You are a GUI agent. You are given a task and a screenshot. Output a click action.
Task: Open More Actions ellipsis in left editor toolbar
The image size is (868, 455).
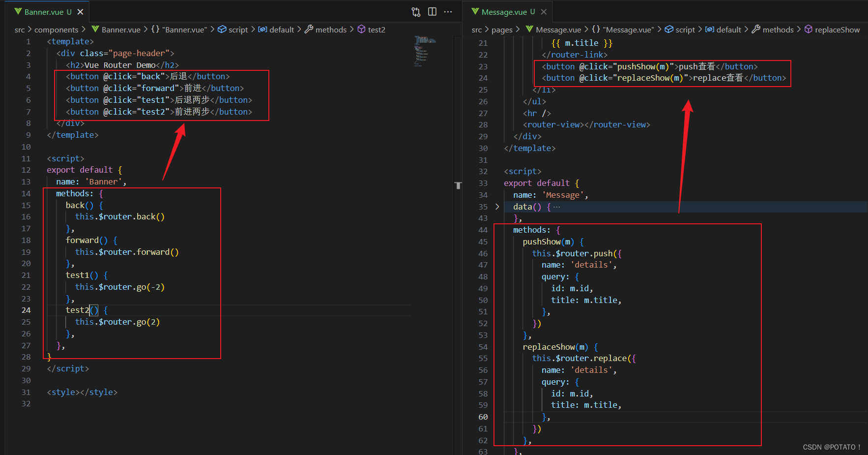[448, 12]
